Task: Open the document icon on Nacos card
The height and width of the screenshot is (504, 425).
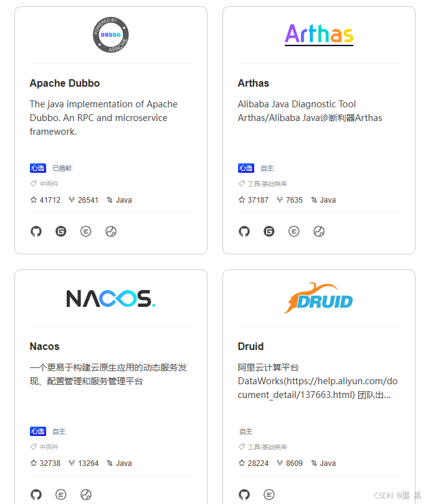Action: [x=60, y=495]
